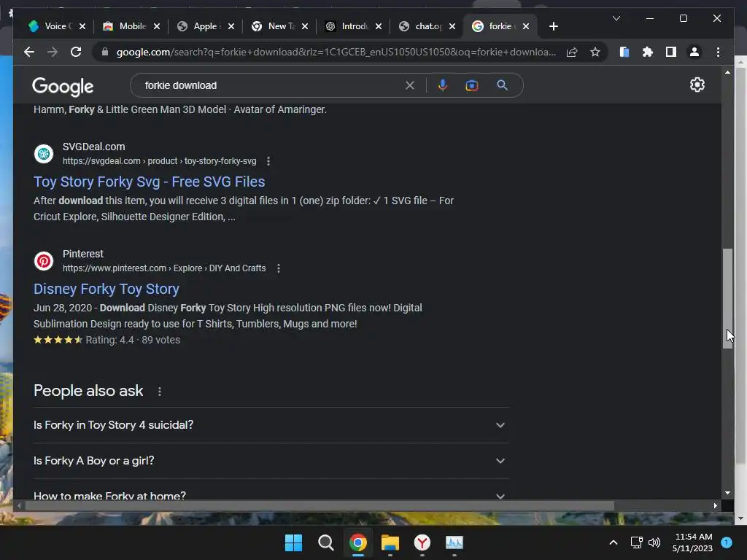Viewport: 747px width, 560px height.
Task: Open a new browser tab
Action: pos(553,26)
